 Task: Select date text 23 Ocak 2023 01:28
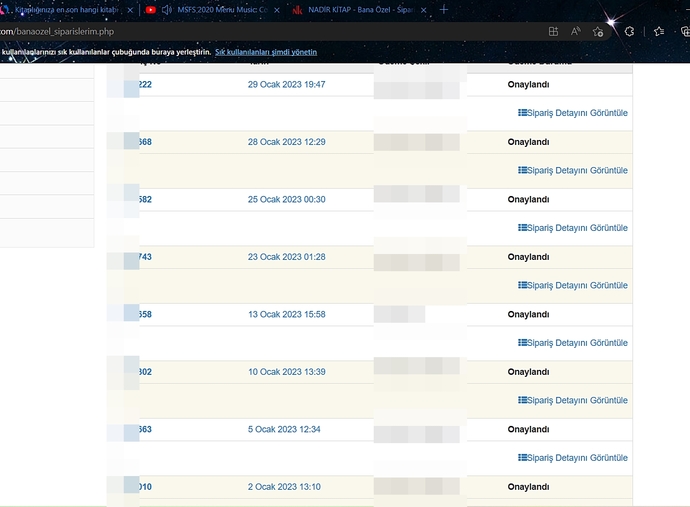pyautogui.click(x=286, y=257)
